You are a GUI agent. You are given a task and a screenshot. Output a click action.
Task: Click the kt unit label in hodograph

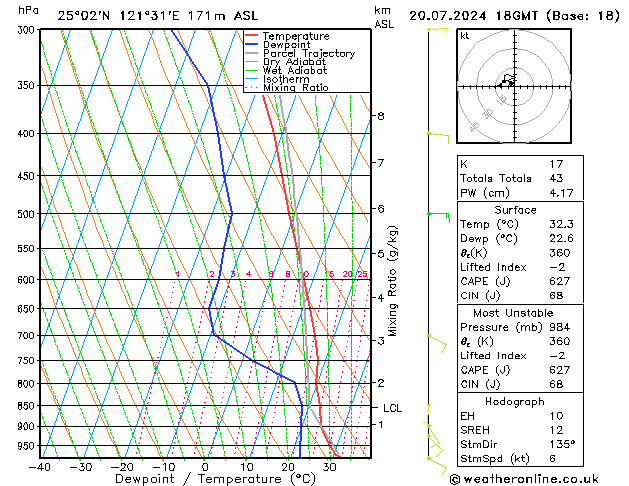pos(465,36)
